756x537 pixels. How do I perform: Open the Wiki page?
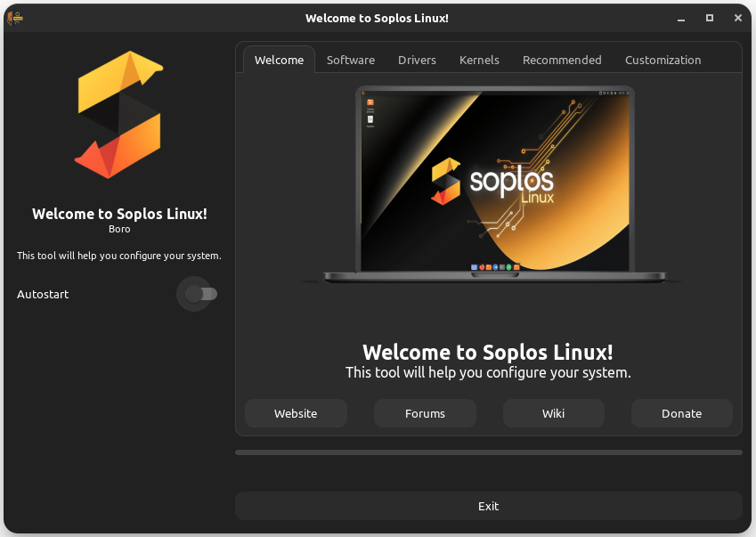(x=553, y=413)
